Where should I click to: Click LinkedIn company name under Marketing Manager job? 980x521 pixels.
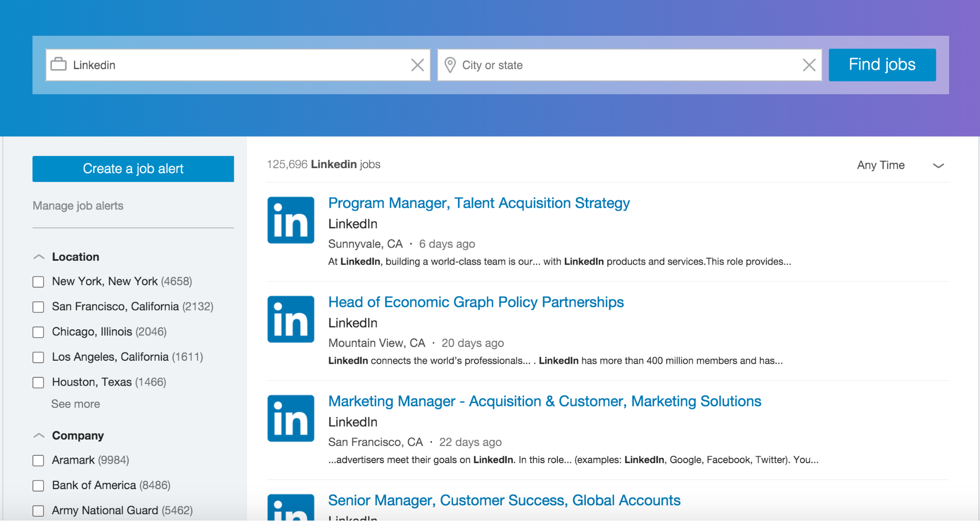[353, 422]
